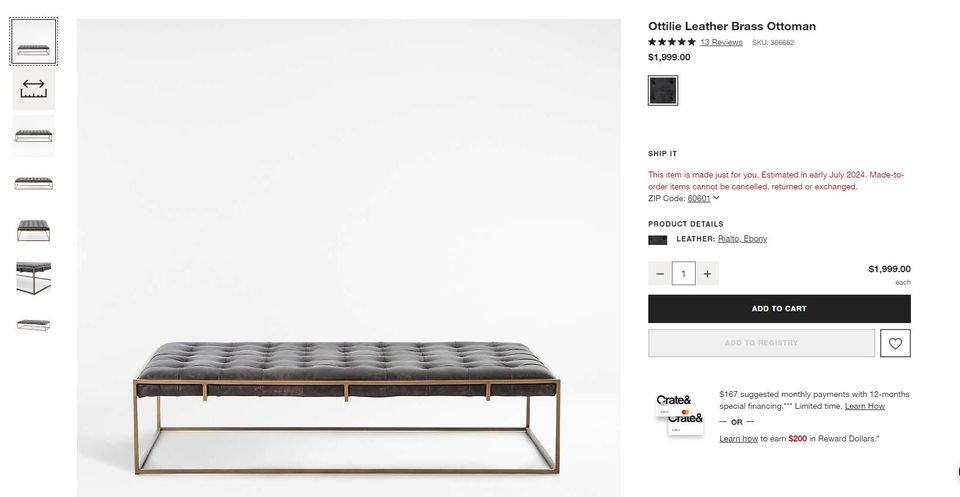
Task: Click the chevron next to ZIP code
Action: pos(716,198)
